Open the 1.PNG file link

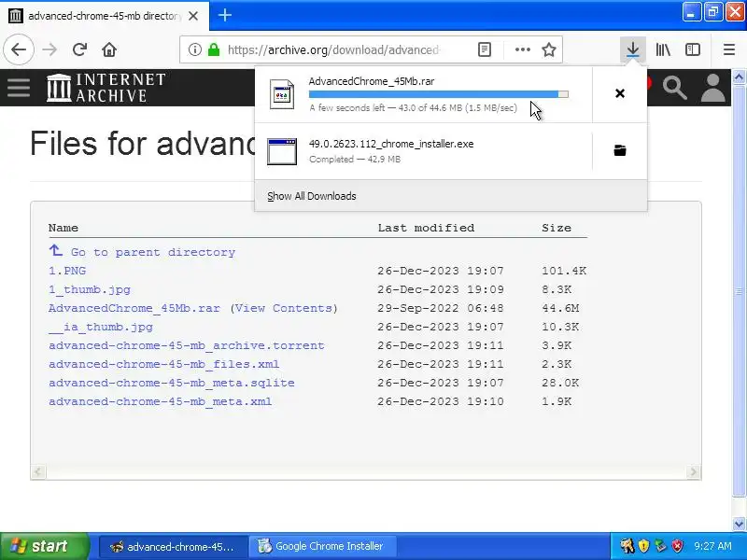coord(67,271)
